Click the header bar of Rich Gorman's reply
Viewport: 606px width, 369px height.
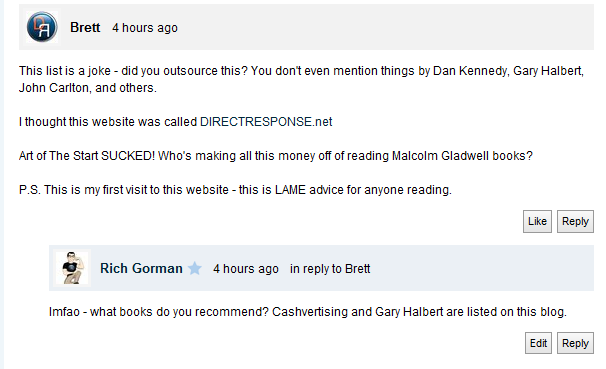[321, 268]
